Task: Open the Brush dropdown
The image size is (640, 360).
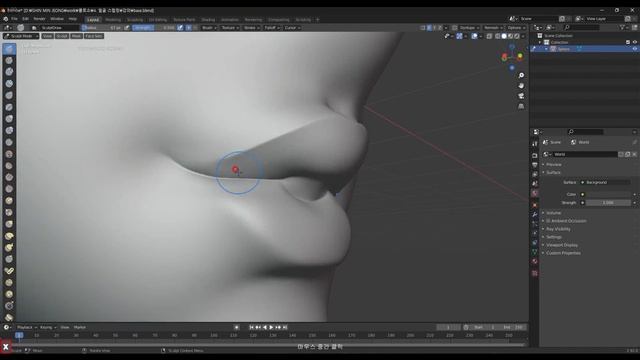Action: pos(209,28)
